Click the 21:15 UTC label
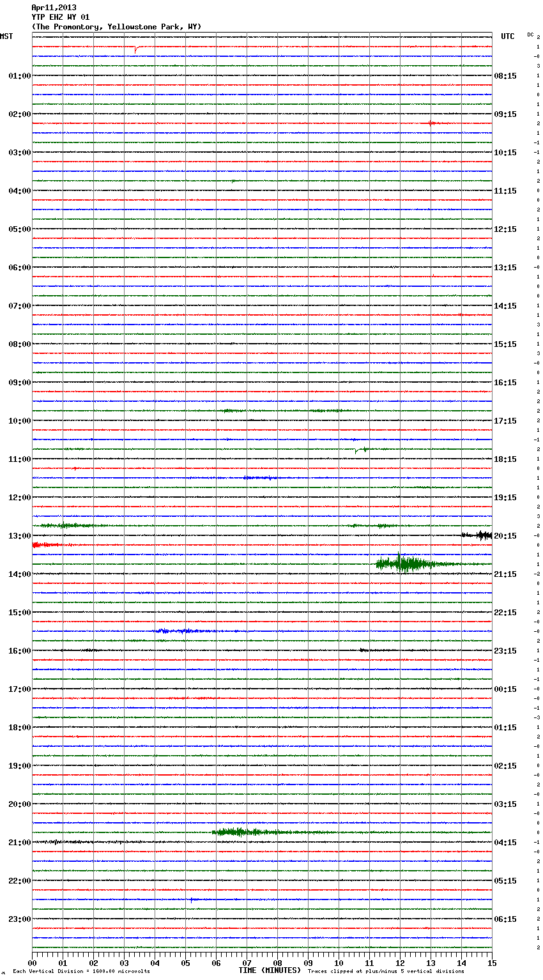543x980 pixels. point(505,574)
